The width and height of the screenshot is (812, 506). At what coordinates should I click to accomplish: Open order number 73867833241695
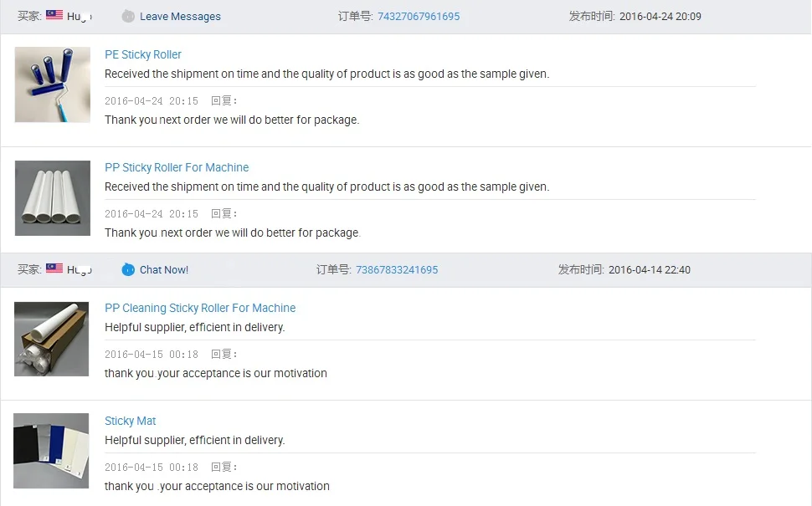click(397, 270)
